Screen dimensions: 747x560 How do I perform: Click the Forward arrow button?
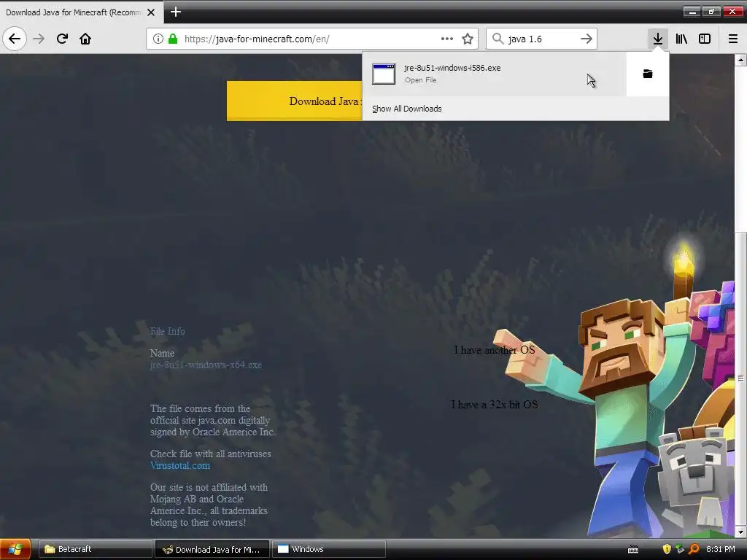[x=39, y=39]
